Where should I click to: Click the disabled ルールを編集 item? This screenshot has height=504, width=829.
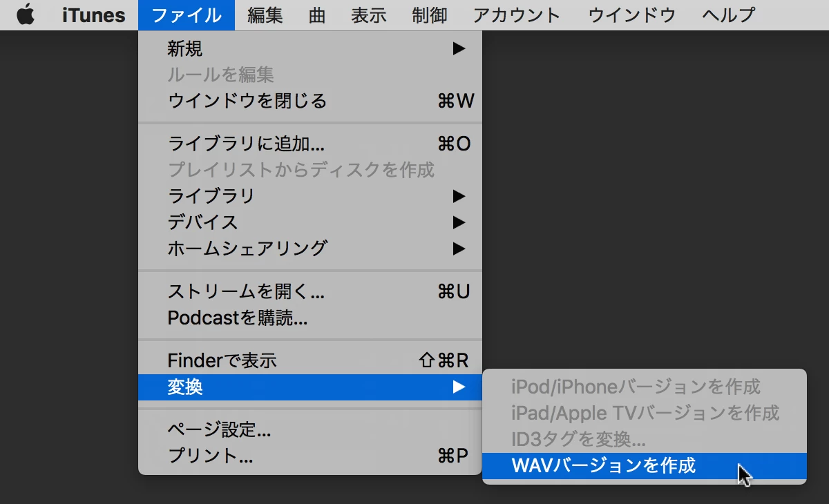click(310, 75)
